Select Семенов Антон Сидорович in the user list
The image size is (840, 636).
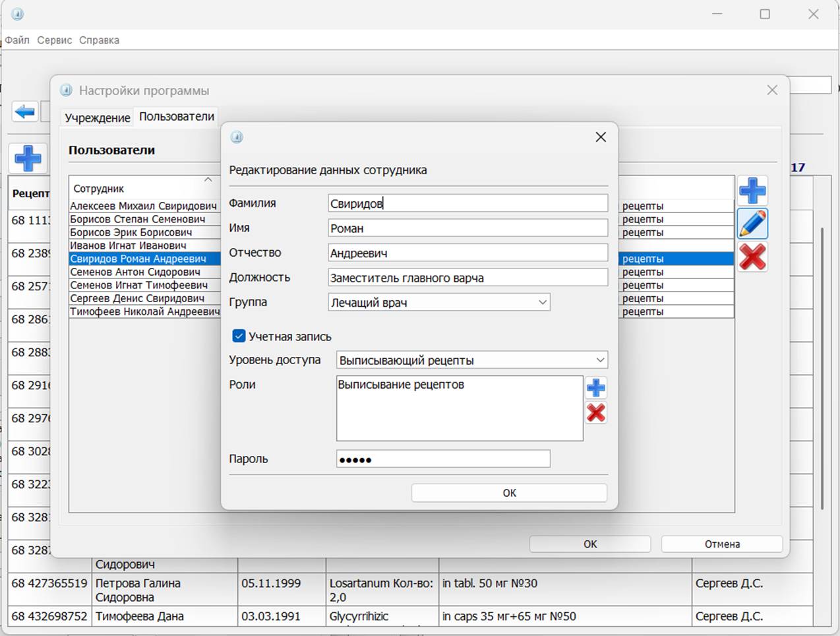pyautogui.click(x=135, y=272)
